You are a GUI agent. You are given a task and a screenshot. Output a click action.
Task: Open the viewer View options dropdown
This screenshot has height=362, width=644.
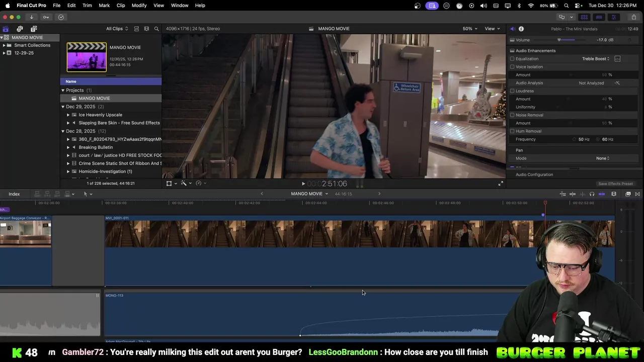[x=492, y=29]
